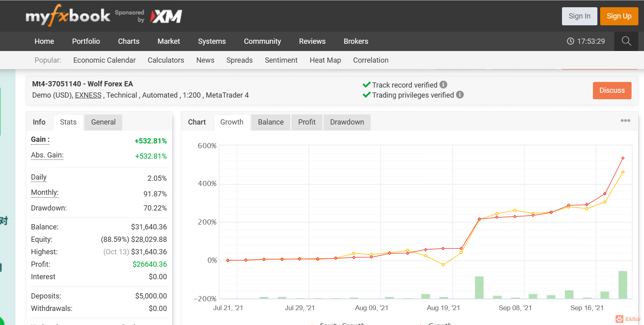Screen dimensions: 644x325
Task: Click the info icon beside Trading privileges verified
Action: coord(460,95)
